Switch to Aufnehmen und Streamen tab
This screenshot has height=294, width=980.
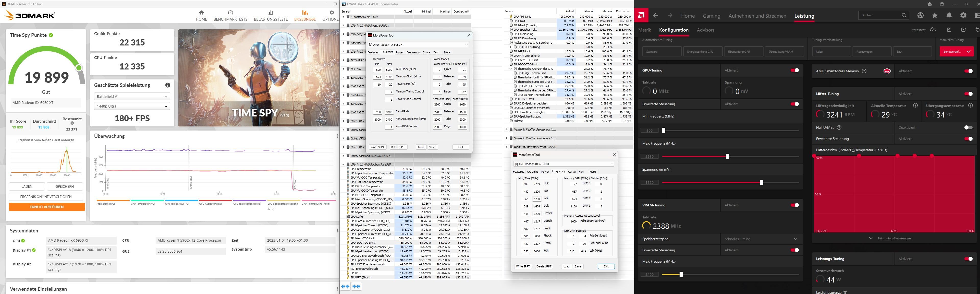point(757,16)
